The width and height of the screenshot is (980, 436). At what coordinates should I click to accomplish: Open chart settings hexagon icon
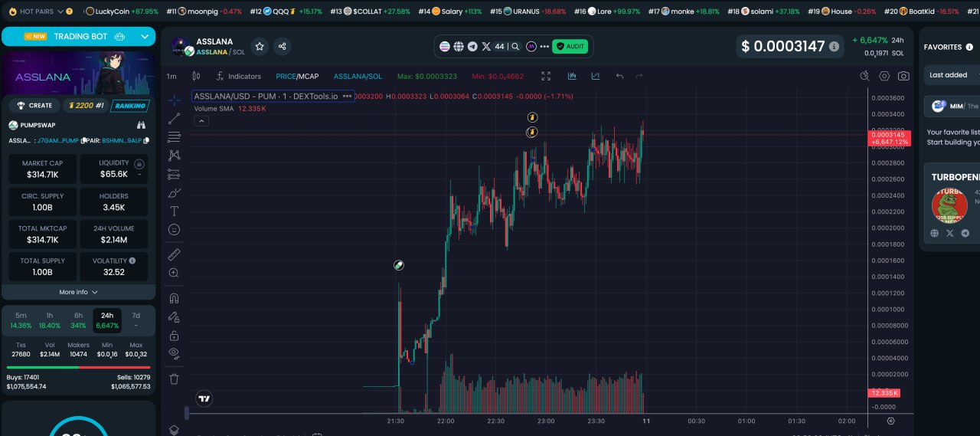point(884,76)
